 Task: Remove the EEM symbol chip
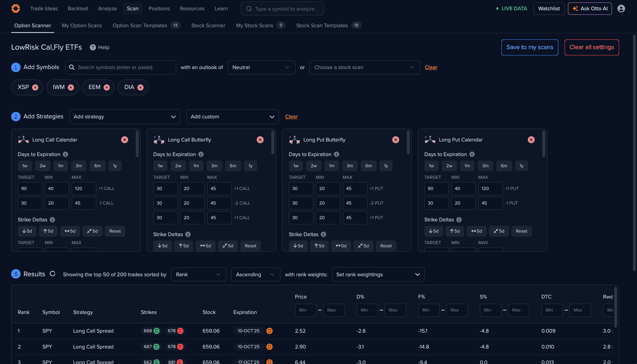click(x=107, y=87)
